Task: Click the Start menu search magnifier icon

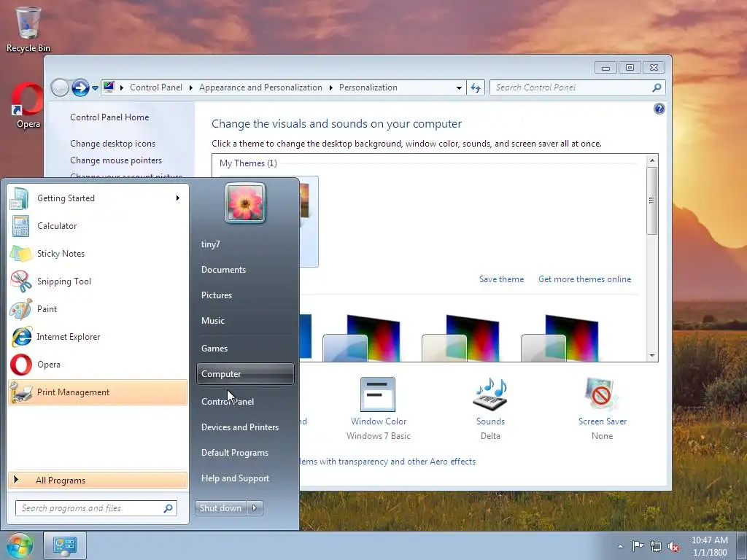Action: 169,508
